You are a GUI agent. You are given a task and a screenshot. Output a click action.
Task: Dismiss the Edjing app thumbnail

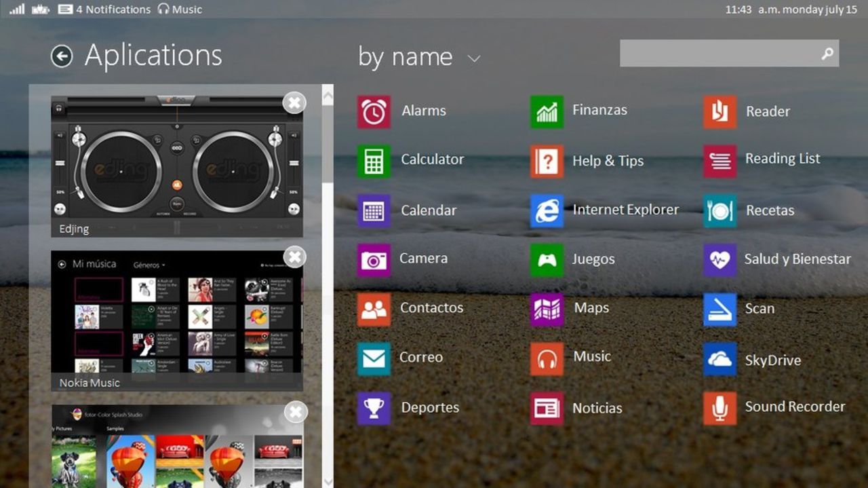coord(294,102)
